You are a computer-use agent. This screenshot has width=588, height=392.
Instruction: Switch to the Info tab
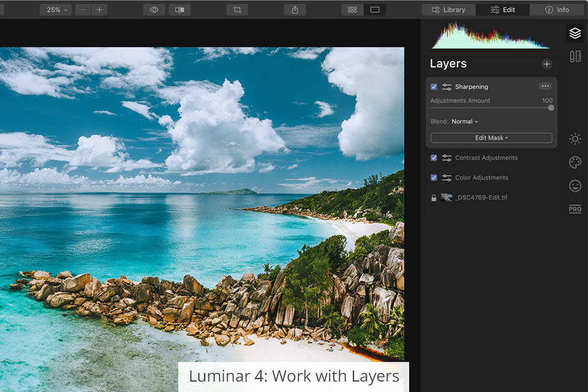tap(557, 10)
